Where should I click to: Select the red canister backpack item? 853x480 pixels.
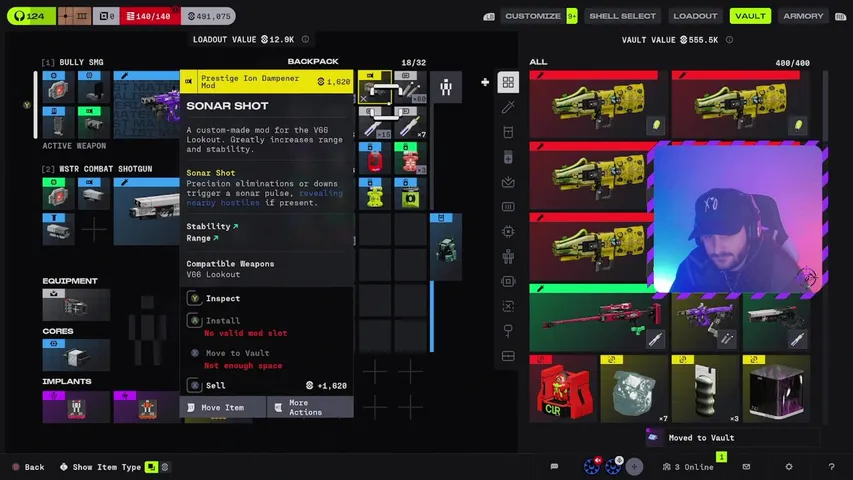click(x=374, y=158)
